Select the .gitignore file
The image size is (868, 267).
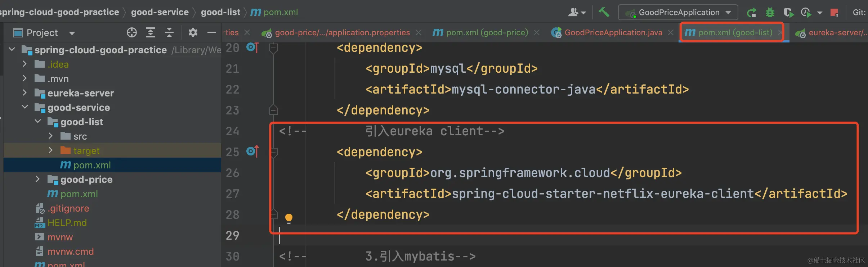68,208
